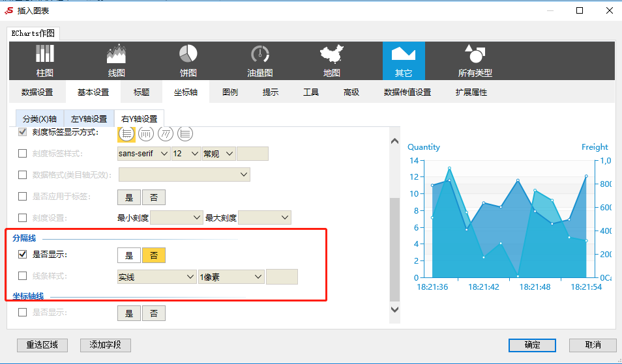This screenshot has width=622, height=364.
Task: Click the ECharts作图 tab
Action: [x=33, y=33]
